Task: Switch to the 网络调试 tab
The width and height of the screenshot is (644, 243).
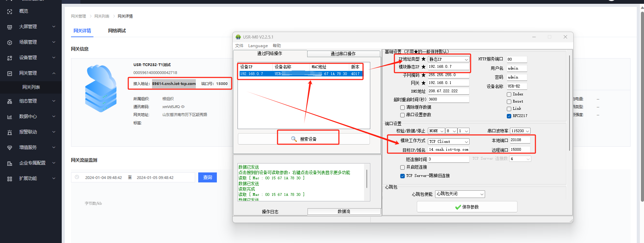Action: click(117, 31)
